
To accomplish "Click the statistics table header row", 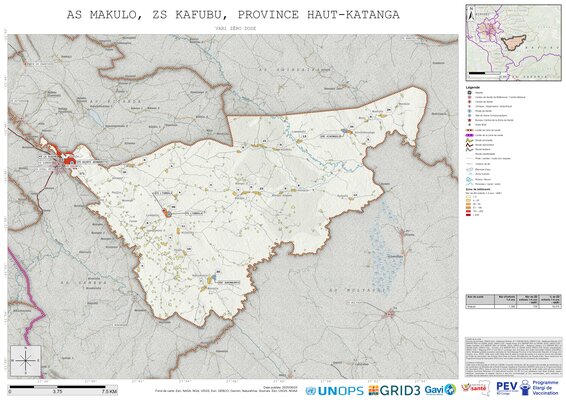I will coord(513,299).
